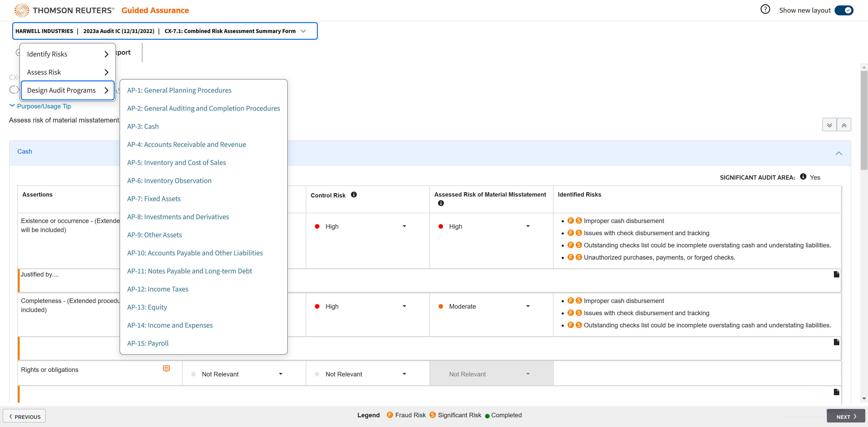The image size is (868, 427).
Task: Click the NEXT button
Action: [x=845, y=416]
